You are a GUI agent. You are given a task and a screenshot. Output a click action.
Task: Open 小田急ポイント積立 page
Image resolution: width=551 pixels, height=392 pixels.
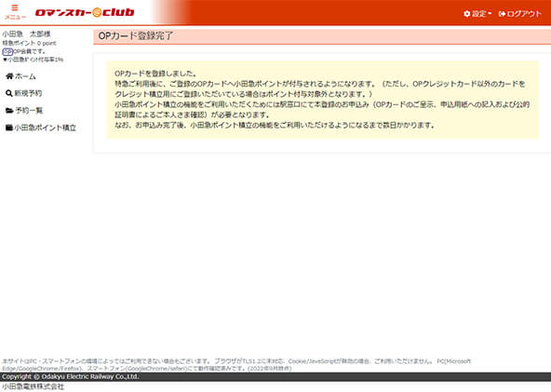pos(46,128)
